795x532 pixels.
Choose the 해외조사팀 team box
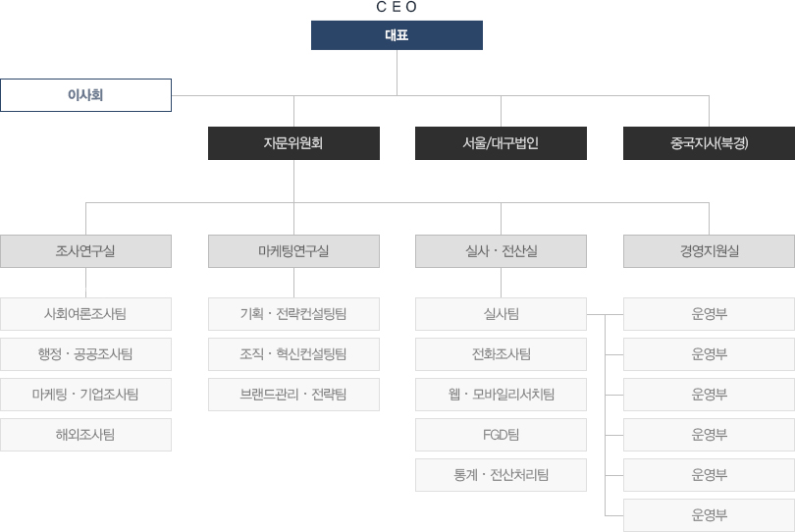(x=85, y=435)
